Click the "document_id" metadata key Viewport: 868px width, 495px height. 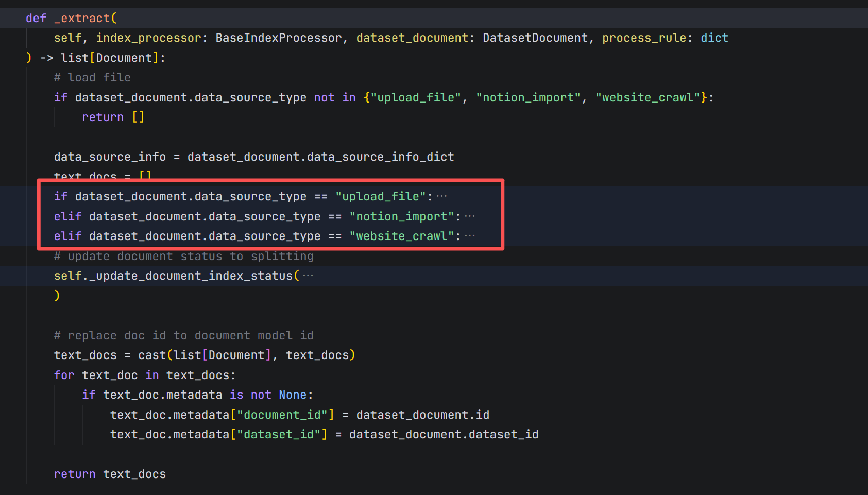coord(282,415)
